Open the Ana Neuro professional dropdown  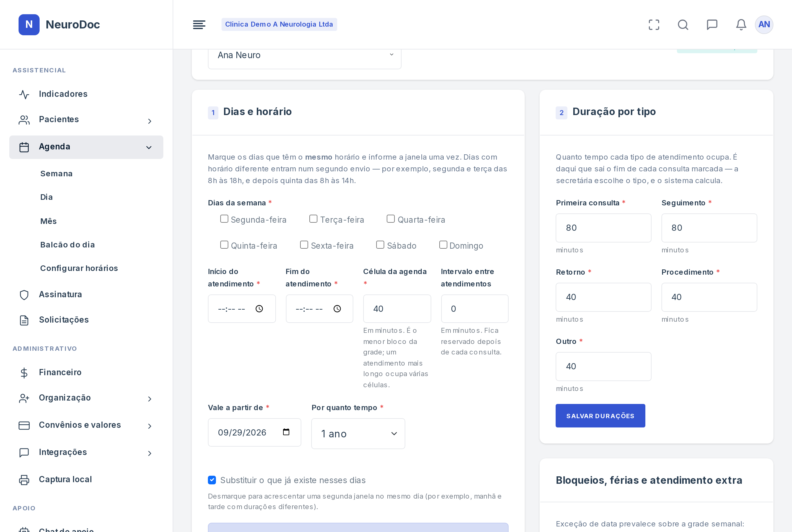(x=304, y=55)
